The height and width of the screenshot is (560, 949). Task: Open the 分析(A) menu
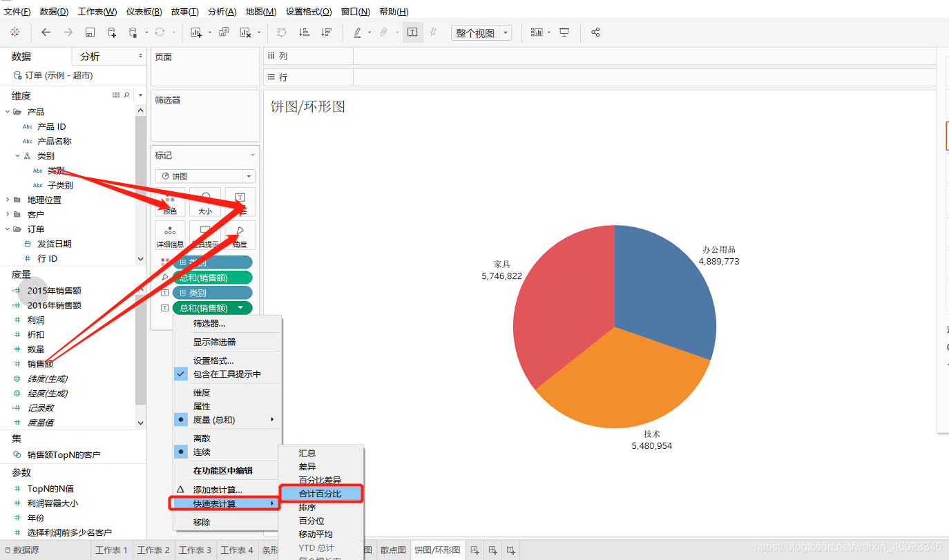coord(222,12)
